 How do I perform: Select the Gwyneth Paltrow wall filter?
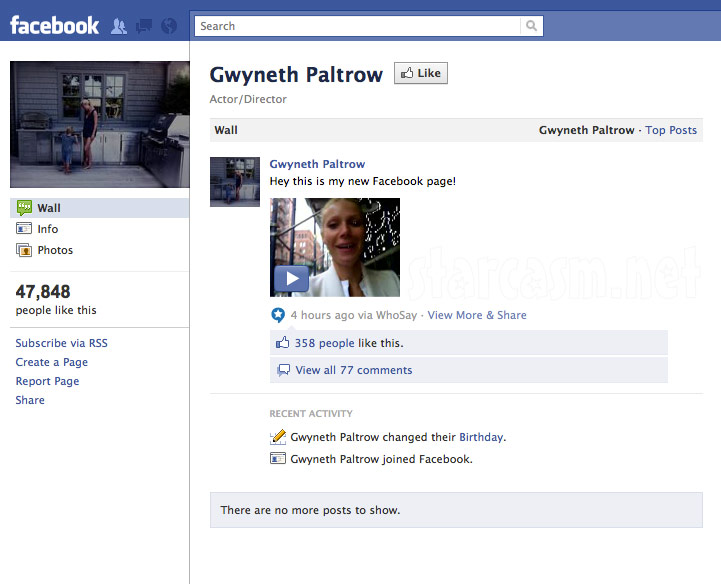586,130
